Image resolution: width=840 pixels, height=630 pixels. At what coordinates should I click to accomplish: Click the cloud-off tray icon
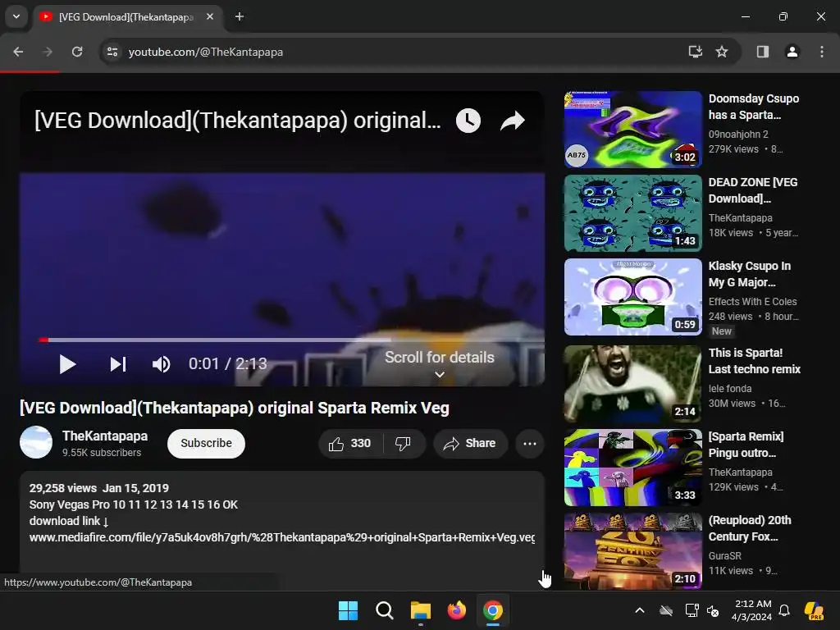[666, 610]
